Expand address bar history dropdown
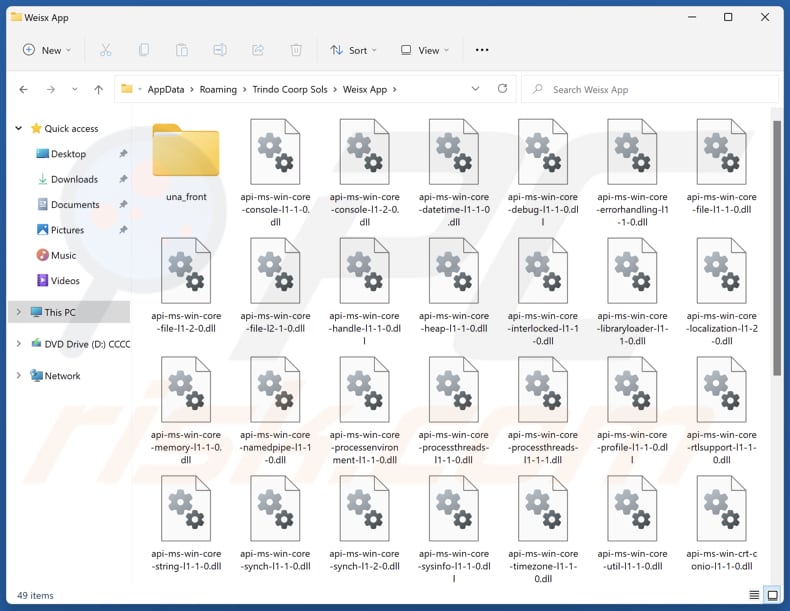This screenshot has width=790, height=611. 475,89
